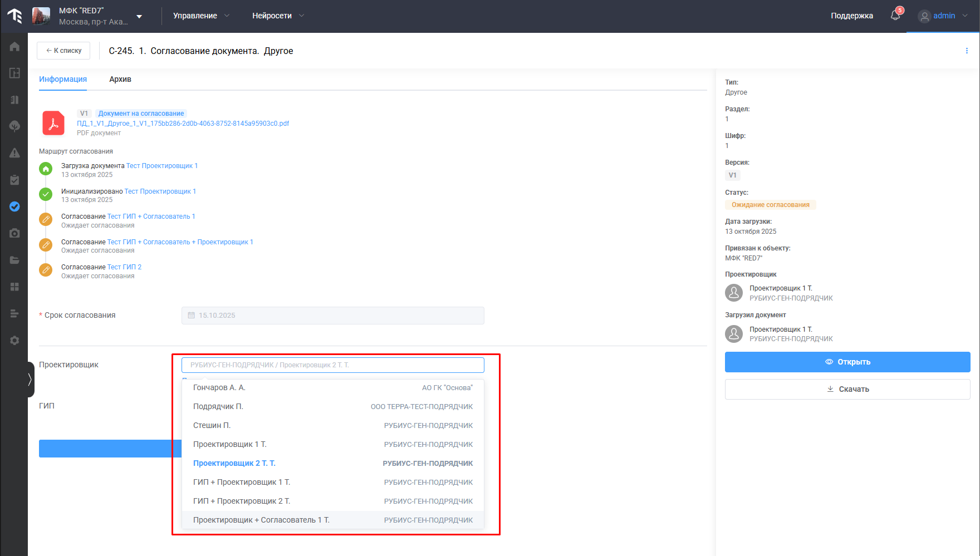This screenshot has width=980, height=556.
Task: Open the settings gear in the sidebar
Action: tap(14, 340)
